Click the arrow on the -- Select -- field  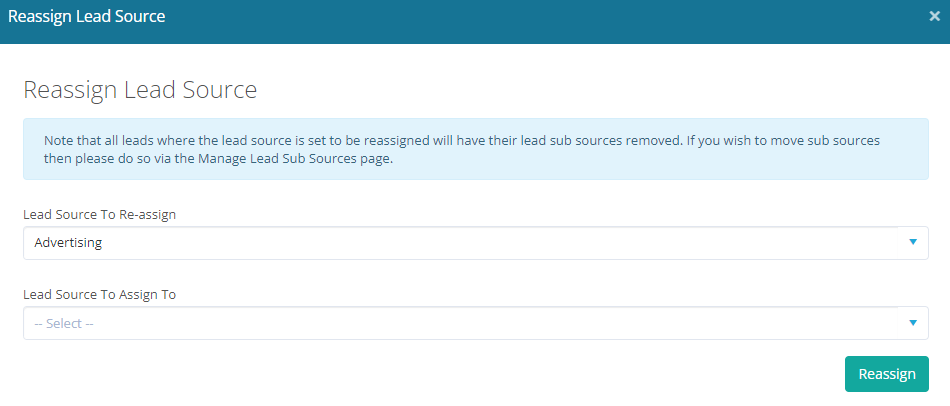912,322
